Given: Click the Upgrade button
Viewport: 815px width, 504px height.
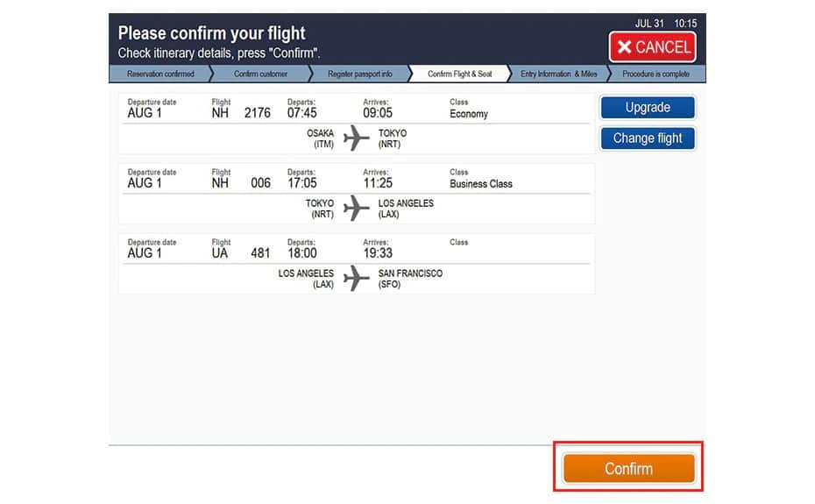Looking at the screenshot, I should click(648, 108).
